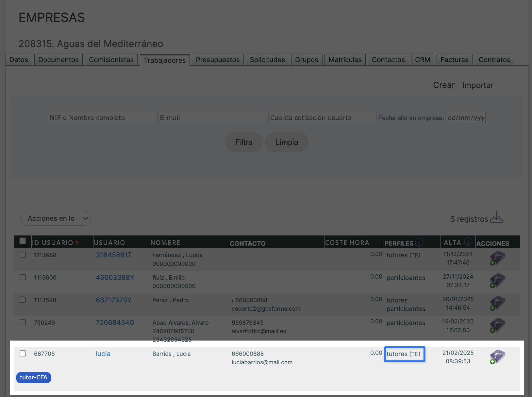Select the checkbox for user 687706
532x397 pixels.
[23, 353]
